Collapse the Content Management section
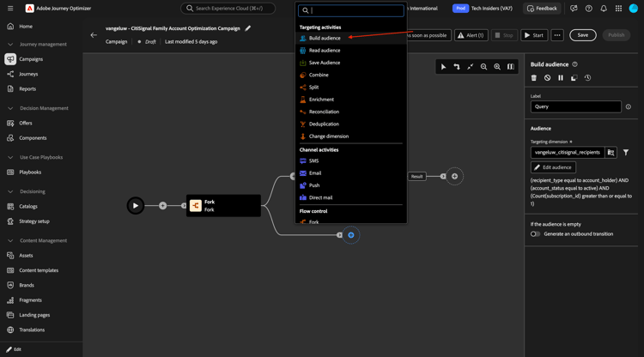This screenshot has height=357, width=644. click(x=10, y=240)
